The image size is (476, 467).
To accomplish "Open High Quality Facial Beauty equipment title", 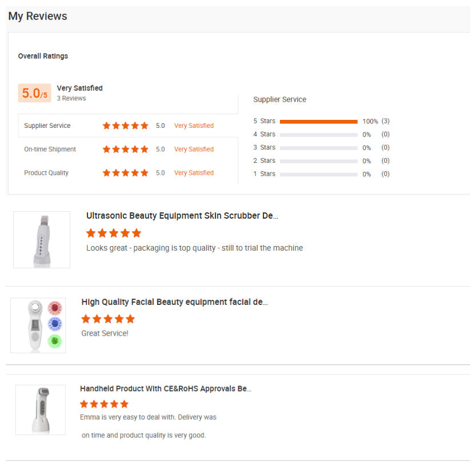I will [174, 302].
